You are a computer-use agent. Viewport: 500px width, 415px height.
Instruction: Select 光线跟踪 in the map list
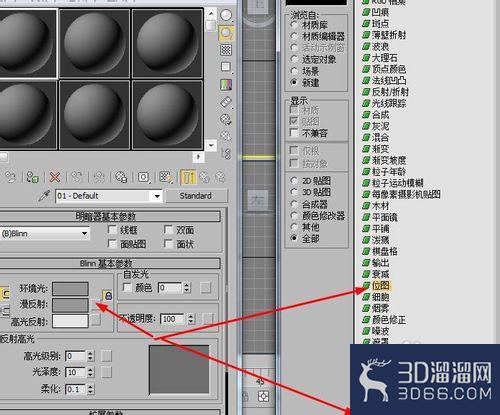pyautogui.click(x=389, y=103)
